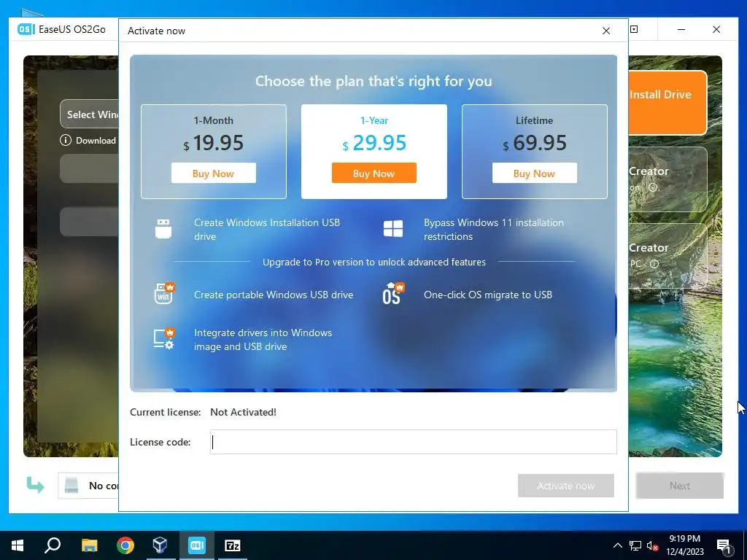Open the notification center icon

(x=724, y=546)
